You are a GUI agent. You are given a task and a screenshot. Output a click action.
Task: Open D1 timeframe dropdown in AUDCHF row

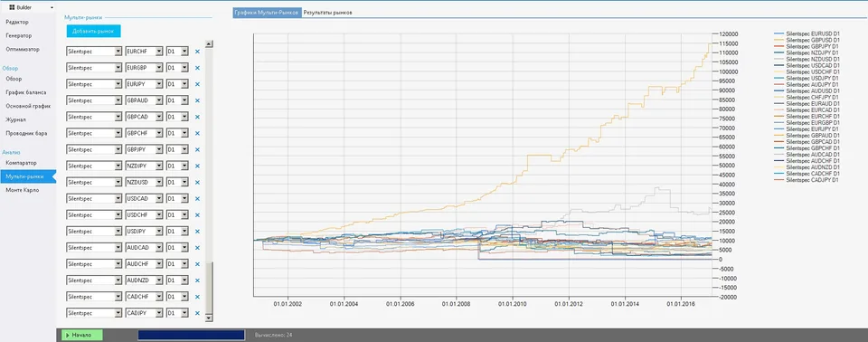tap(184, 264)
